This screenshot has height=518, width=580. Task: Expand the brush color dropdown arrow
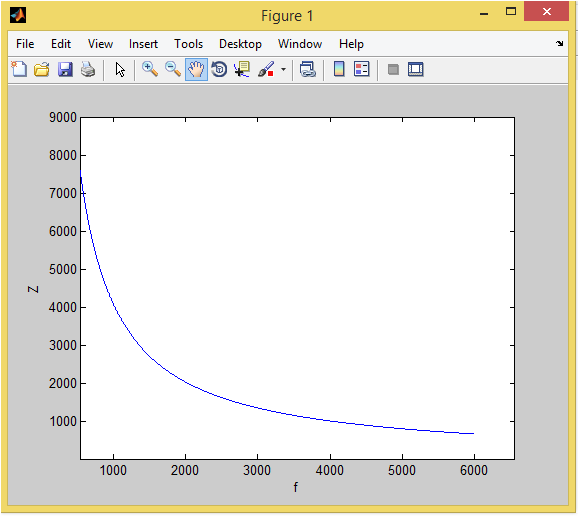pyautogui.click(x=283, y=69)
